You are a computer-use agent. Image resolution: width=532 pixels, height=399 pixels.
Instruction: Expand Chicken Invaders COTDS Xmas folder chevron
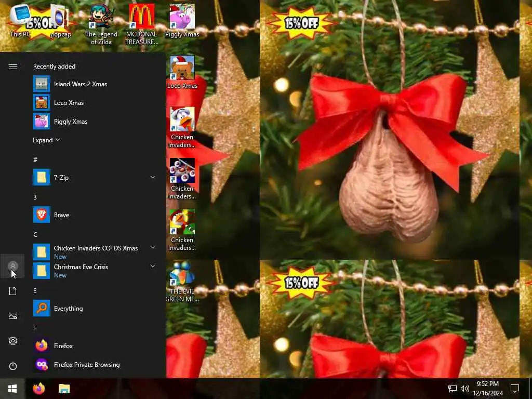[153, 247]
